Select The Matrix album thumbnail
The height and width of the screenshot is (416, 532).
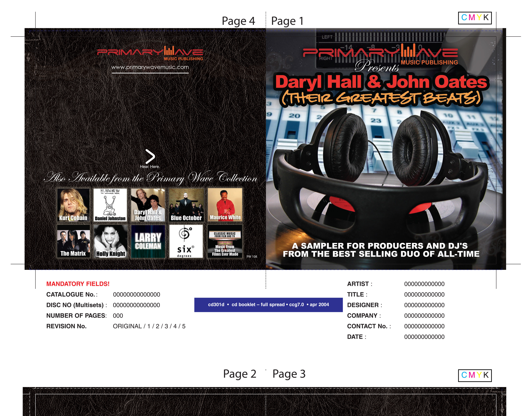point(73,241)
